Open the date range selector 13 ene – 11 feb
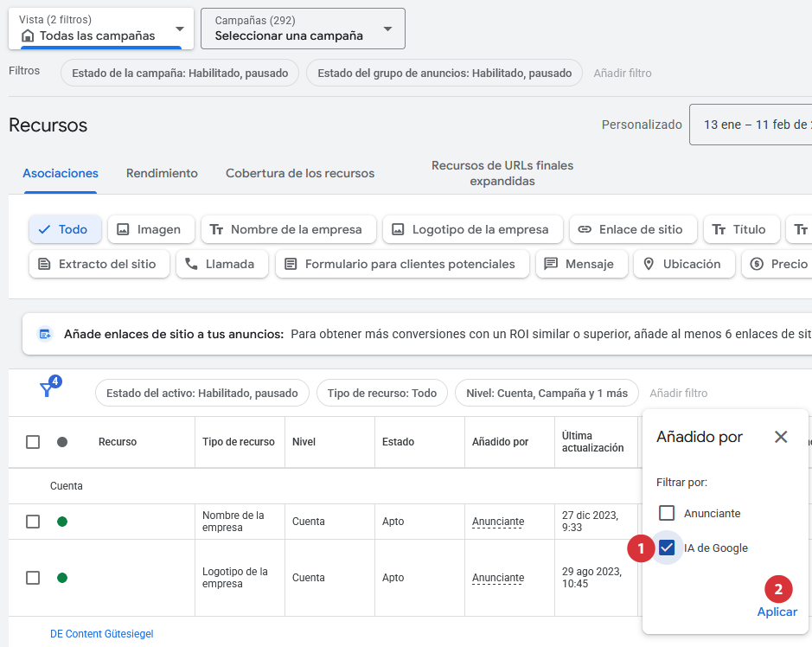 click(x=752, y=125)
